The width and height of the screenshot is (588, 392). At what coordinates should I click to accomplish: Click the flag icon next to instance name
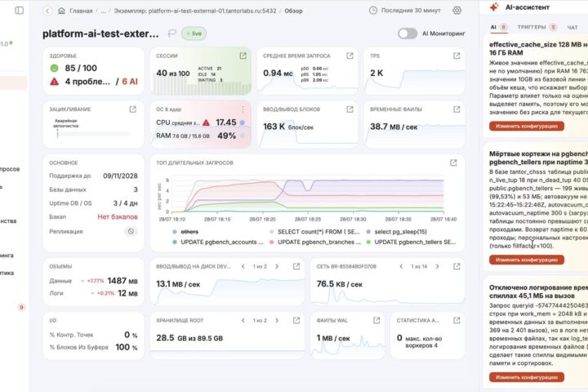[172, 33]
